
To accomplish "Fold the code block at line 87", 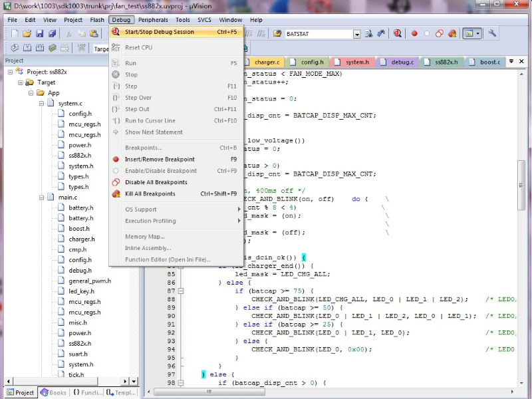I will [181, 291].
